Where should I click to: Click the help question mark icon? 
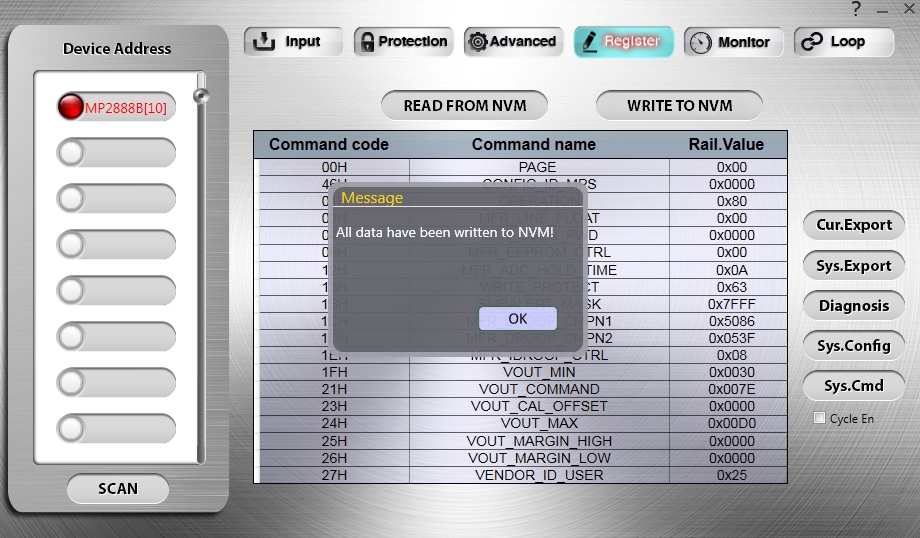[856, 9]
